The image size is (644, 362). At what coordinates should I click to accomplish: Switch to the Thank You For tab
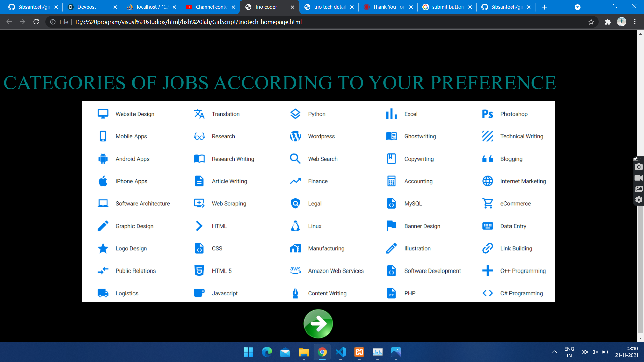coord(388,7)
